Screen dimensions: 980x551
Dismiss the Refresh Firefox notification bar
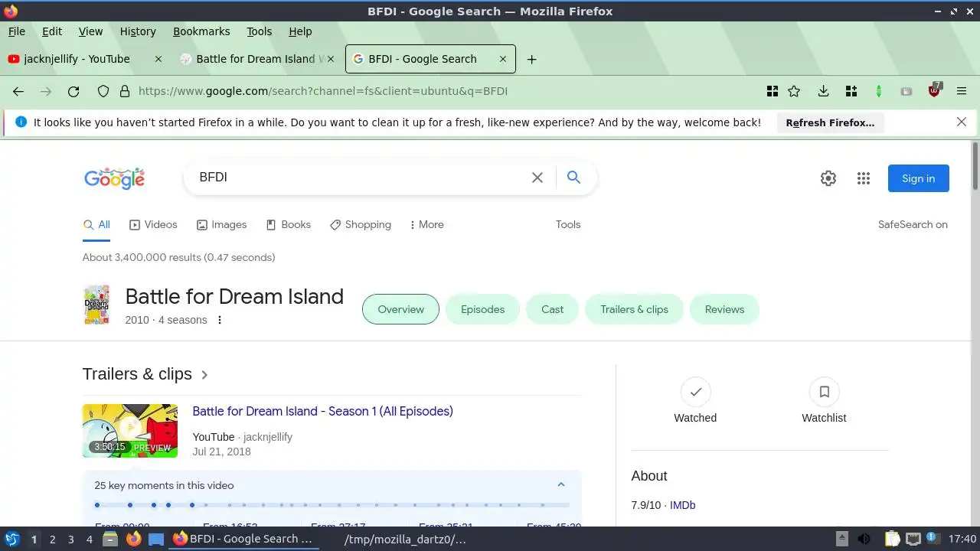coord(962,122)
